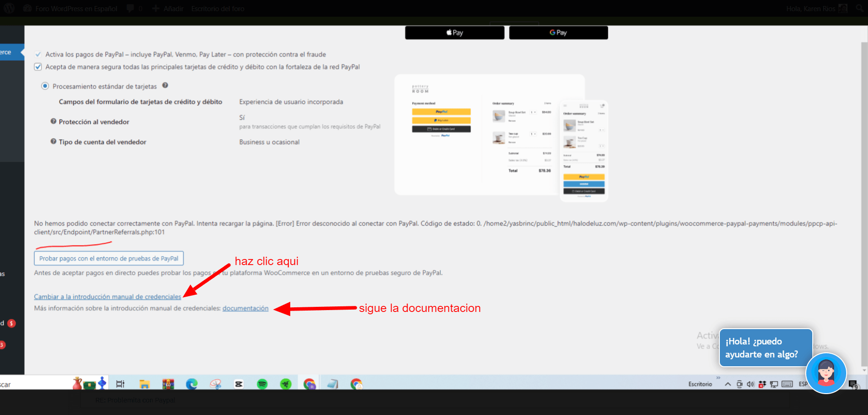Select Procesamiento estándar de tarjetas radio
Image resolution: width=868 pixels, height=415 pixels.
tap(45, 86)
